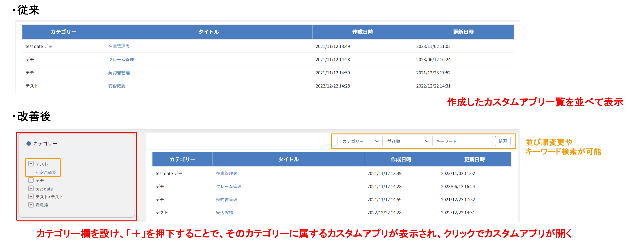Click the blue dot beside カテゴリー heading

coord(28,143)
